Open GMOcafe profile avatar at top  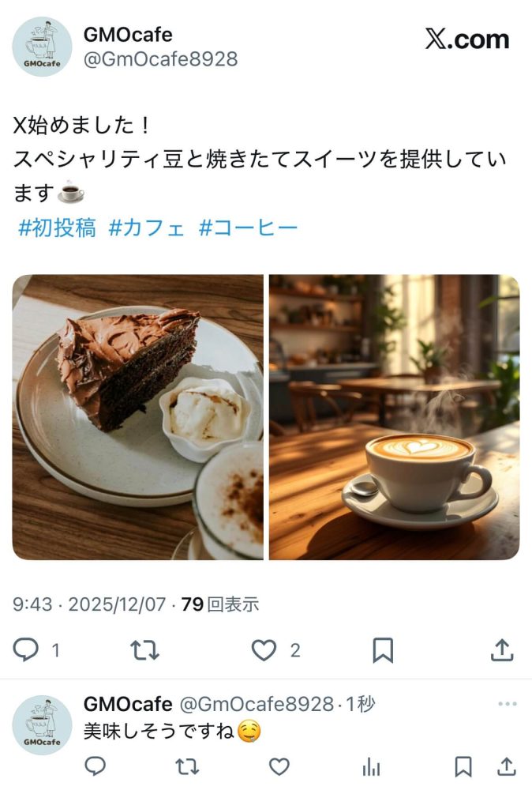tap(43, 47)
